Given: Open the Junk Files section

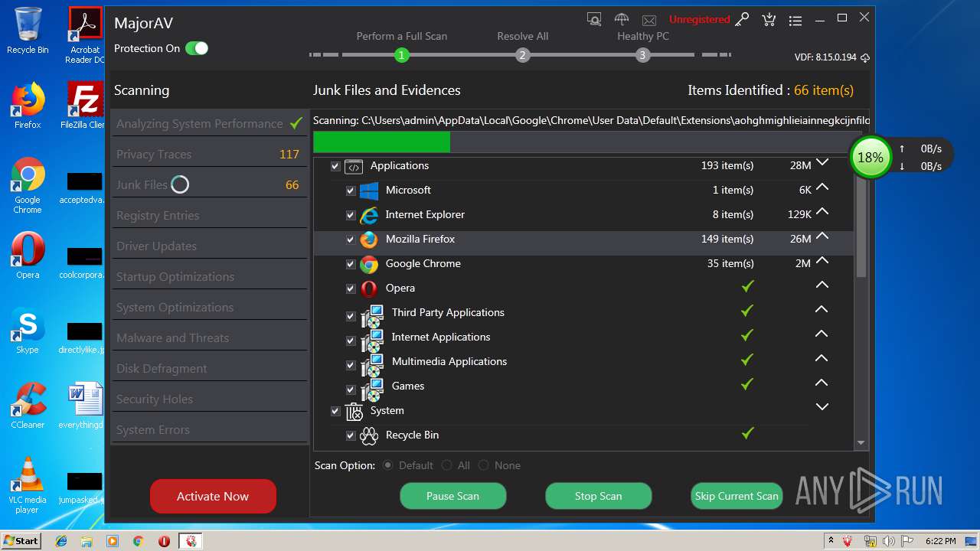Looking at the screenshot, I should coord(209,184).
